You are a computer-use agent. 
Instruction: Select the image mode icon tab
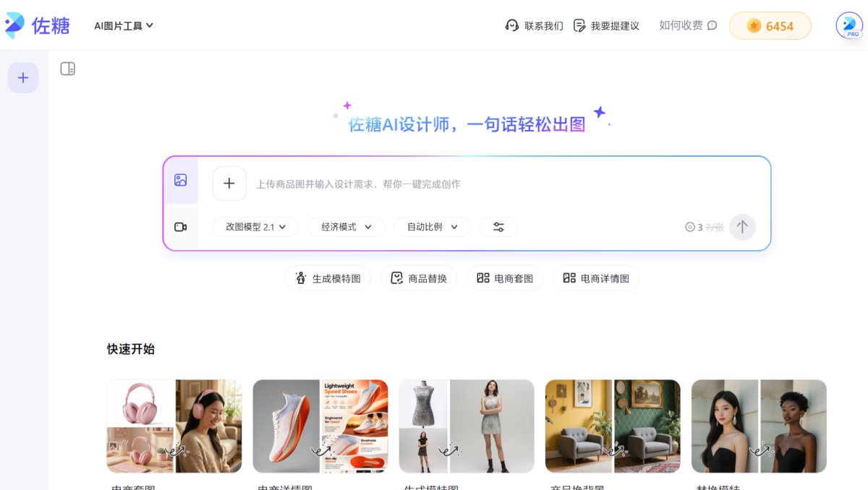coord(181,180)
